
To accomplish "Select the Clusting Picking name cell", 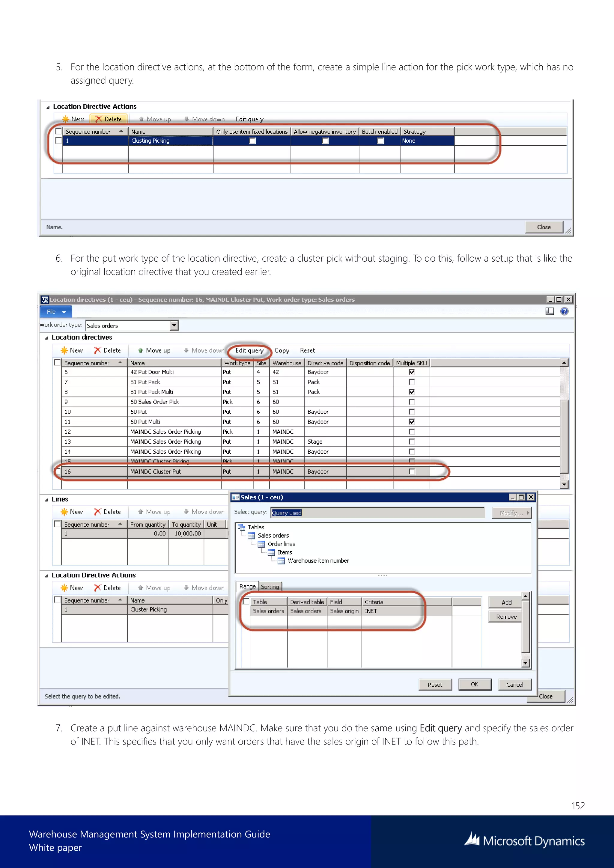I will 171,141.
